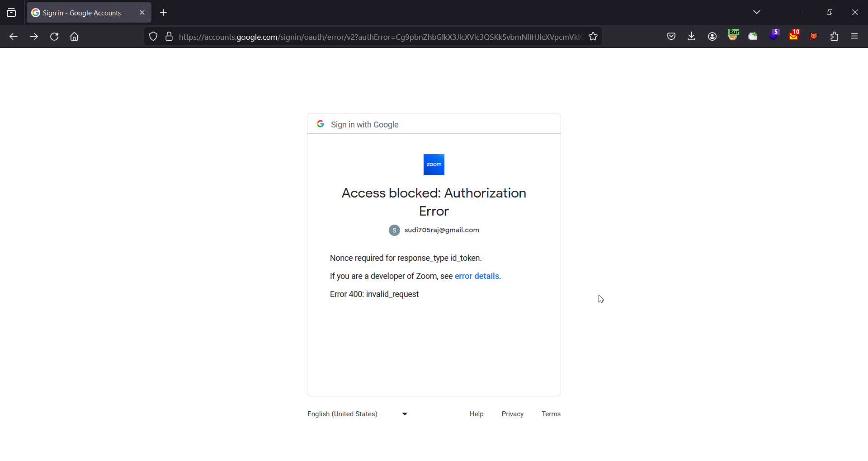This screenshot has width=868, height=461.
Task: Reload the current page
Action: tap(54, 37)
